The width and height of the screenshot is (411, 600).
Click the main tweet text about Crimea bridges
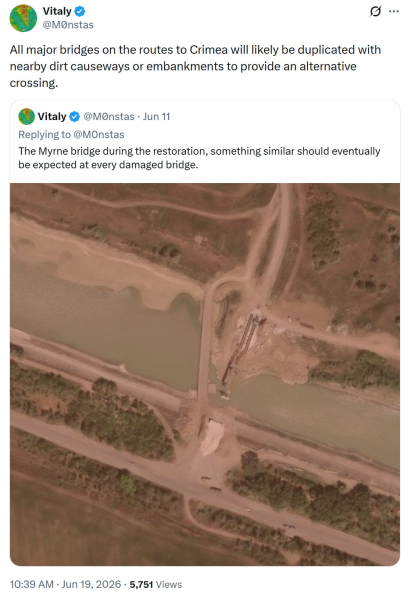(195, 66)
